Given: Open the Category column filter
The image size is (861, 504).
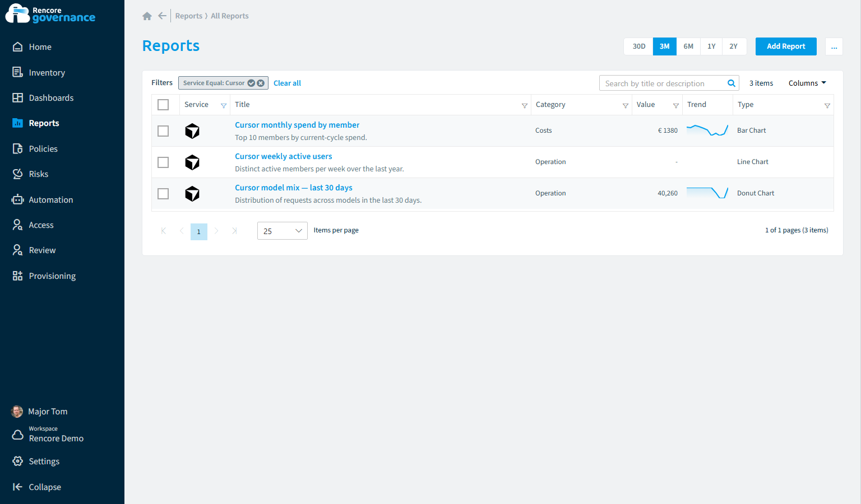Looking at the screenshot, I should point(626,106).
